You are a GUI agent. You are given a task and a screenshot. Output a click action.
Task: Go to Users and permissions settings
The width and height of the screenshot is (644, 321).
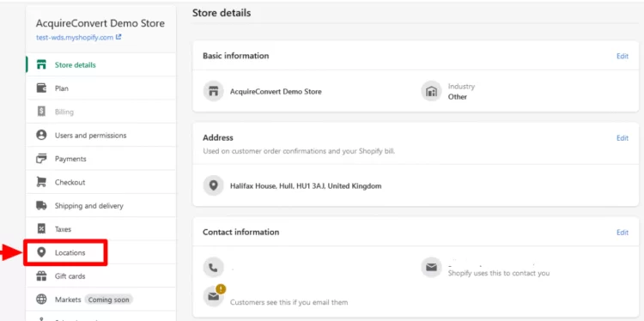click(101, 135)
